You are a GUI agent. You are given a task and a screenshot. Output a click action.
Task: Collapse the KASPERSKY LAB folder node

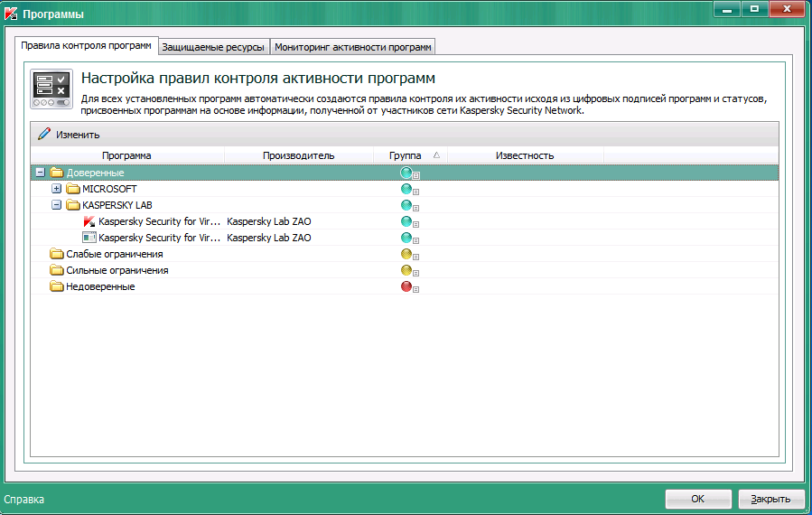point(56,205)
